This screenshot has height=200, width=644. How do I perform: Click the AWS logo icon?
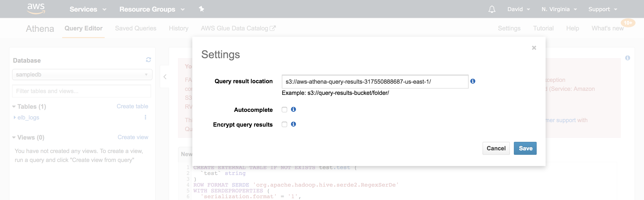point(36,9)
